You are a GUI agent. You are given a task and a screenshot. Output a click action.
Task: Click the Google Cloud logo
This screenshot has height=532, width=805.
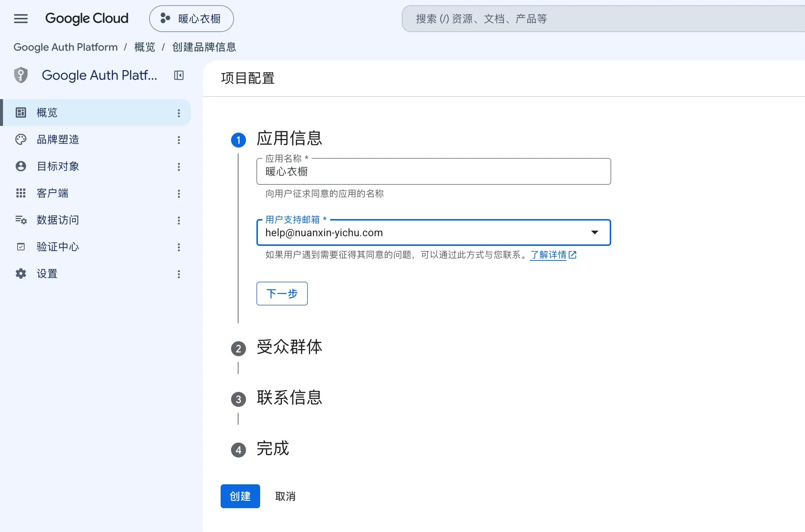pos(86,19)
